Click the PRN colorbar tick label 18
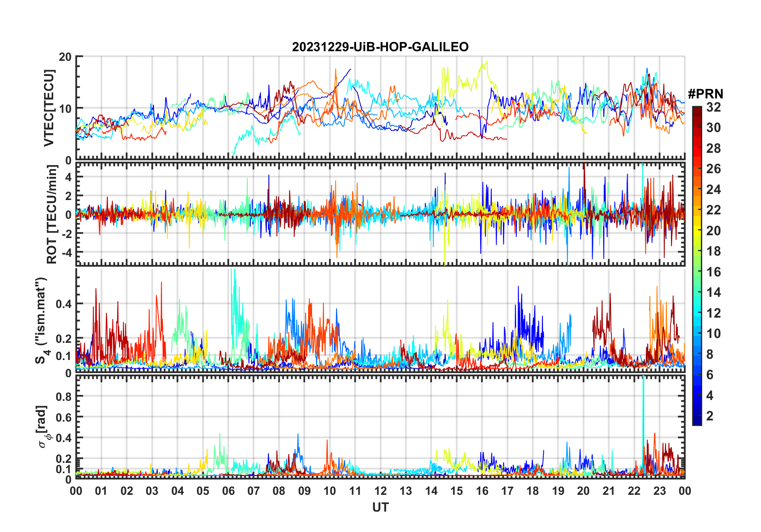Screen dimensions: 761x532 coord(714,251)
